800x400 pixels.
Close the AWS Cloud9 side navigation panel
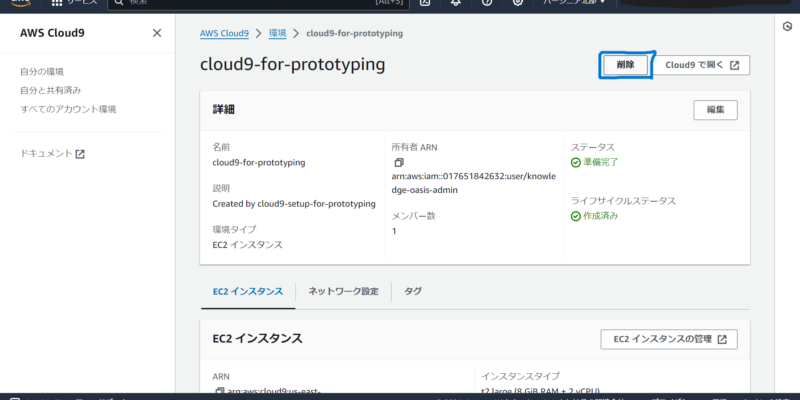coord(156,33)
